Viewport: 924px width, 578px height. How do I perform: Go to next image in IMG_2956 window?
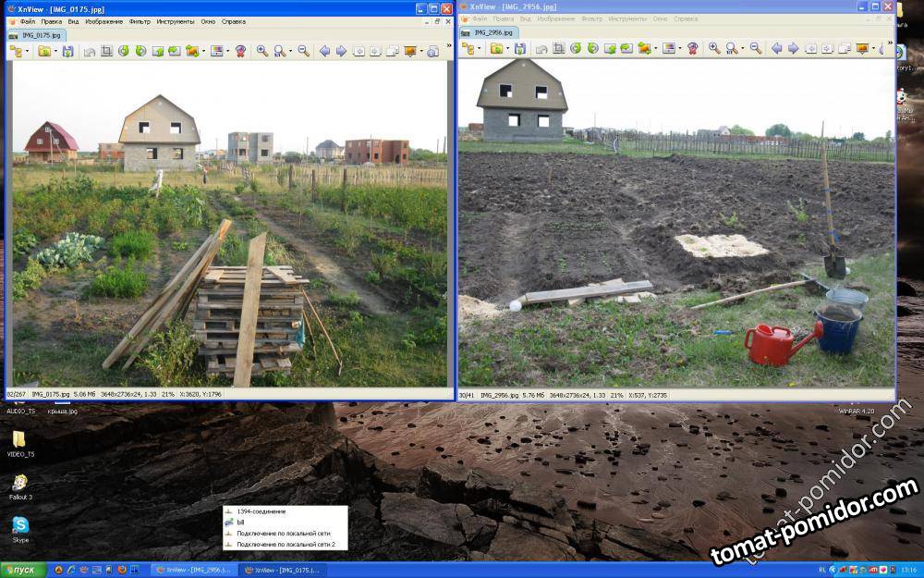(x=793, y=48)
